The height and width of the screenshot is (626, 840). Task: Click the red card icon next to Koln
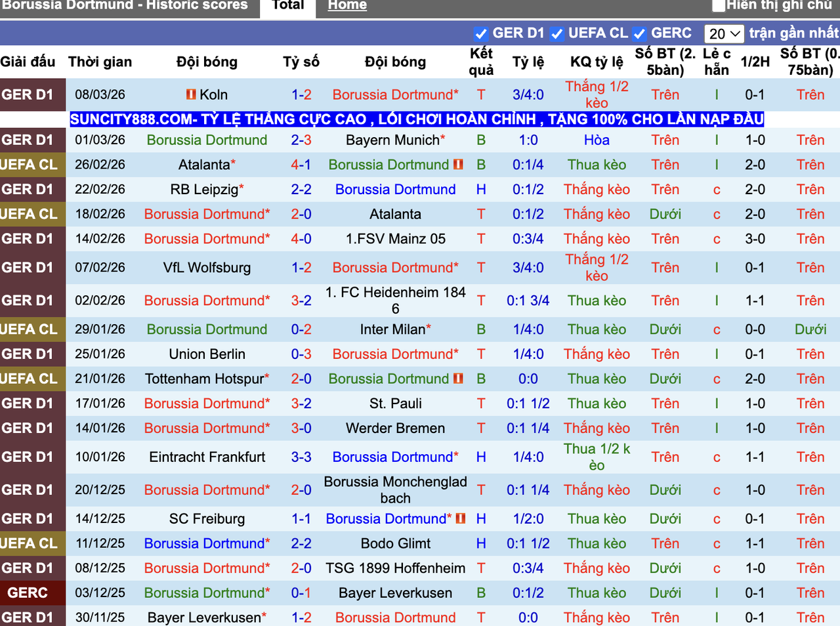tap(191, 94)
